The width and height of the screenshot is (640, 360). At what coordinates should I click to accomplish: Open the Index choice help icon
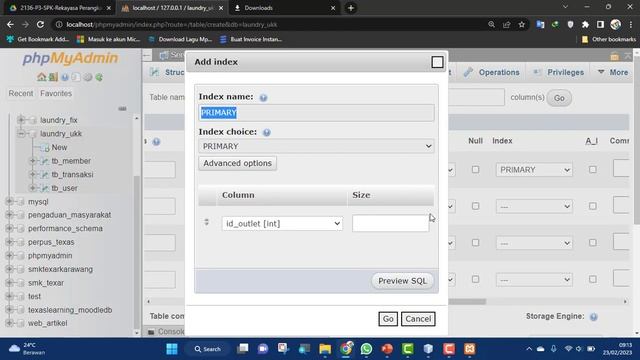267,132
